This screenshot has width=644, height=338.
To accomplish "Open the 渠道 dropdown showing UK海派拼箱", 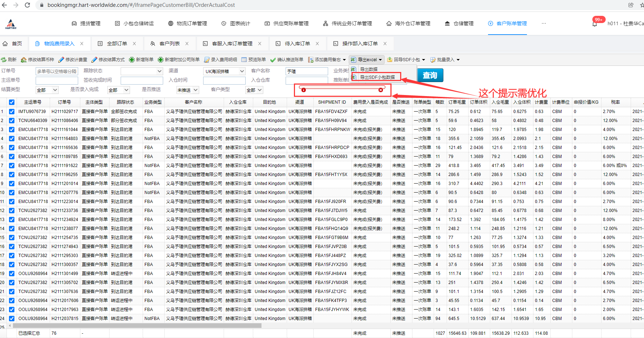I will tap(224, 71).
